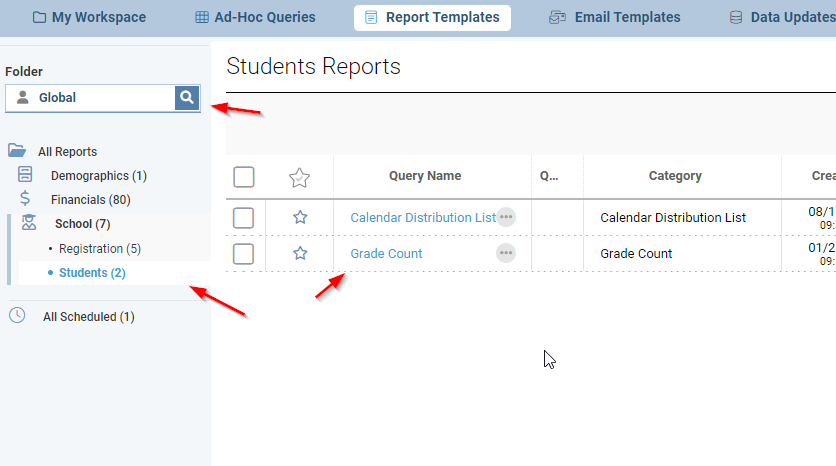Viewport: 836px width, 466px height.
Task: Sort by the Category column header
Action: 675,176
